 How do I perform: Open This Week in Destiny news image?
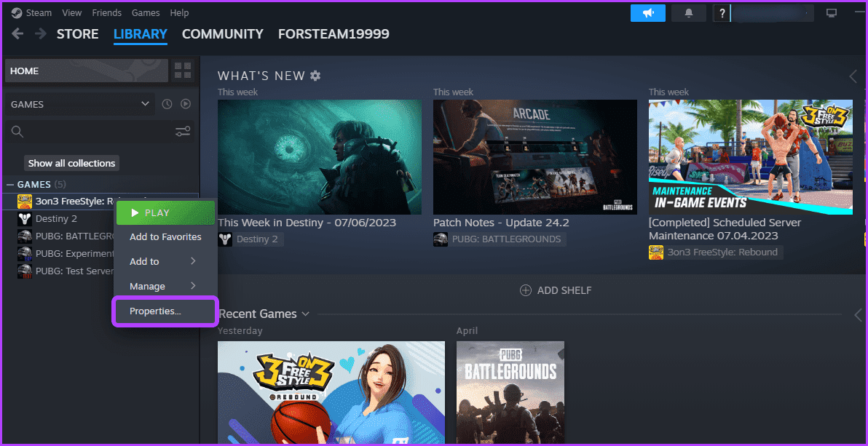(320, 157)
